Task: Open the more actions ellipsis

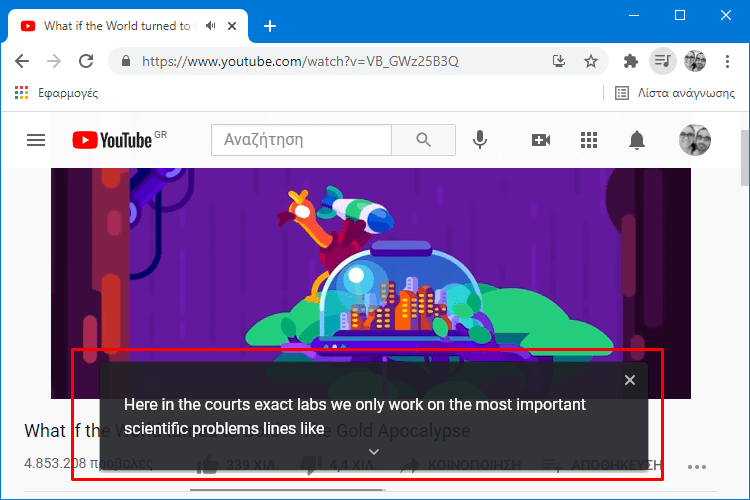Action: [697, 467]
